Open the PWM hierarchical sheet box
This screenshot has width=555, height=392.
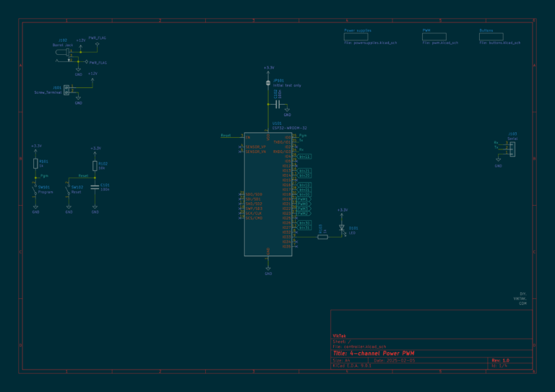pyautogui.click(x=434, y=37)
